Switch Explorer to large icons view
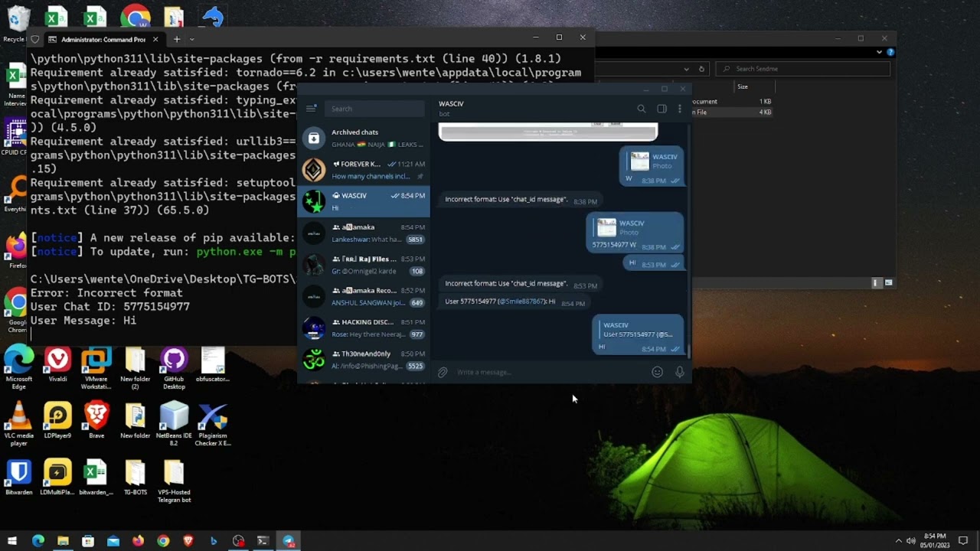 (889, 282)
